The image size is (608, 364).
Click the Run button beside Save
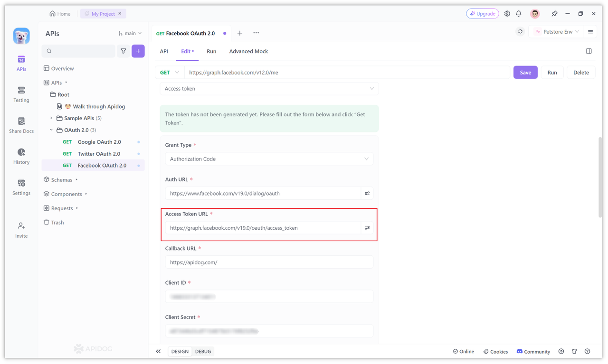[x=552, y=73]
